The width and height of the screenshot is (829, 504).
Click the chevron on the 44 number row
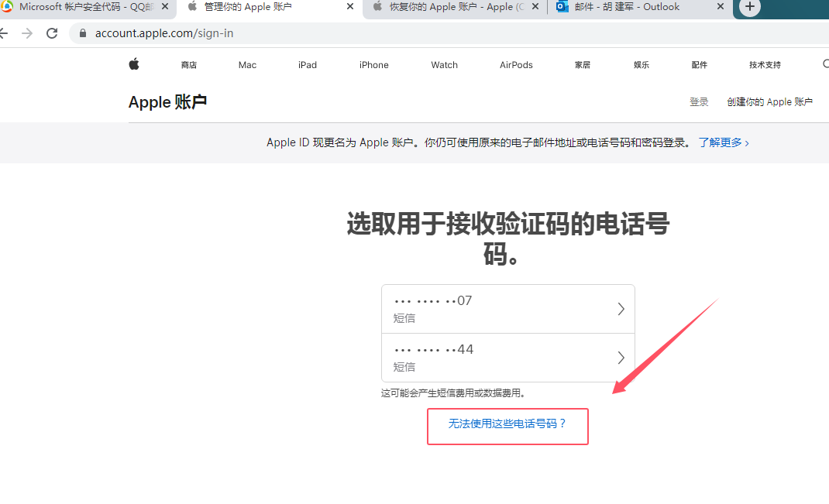tap(621, 358)
